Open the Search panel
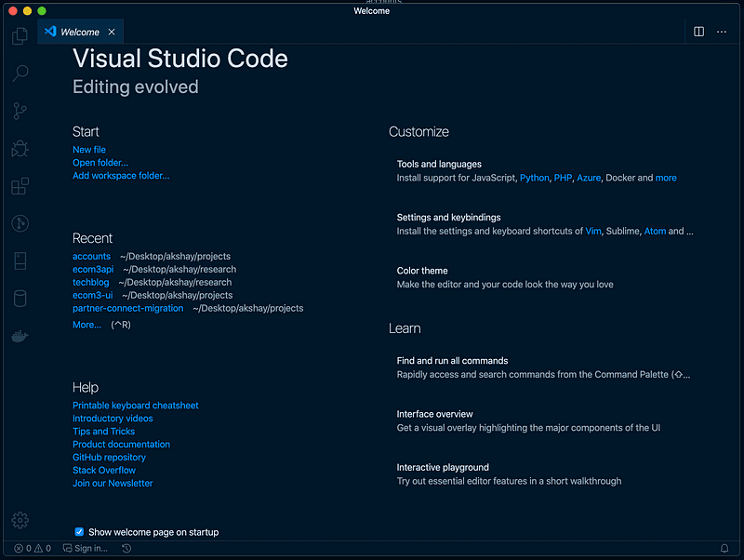This screenshot has height=560, width=744. (20, 73)
